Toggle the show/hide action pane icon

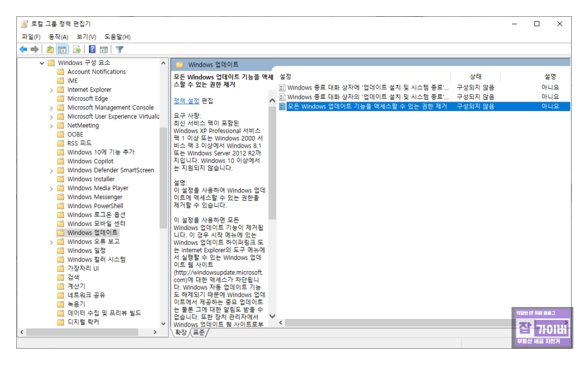tap(104, 49)
